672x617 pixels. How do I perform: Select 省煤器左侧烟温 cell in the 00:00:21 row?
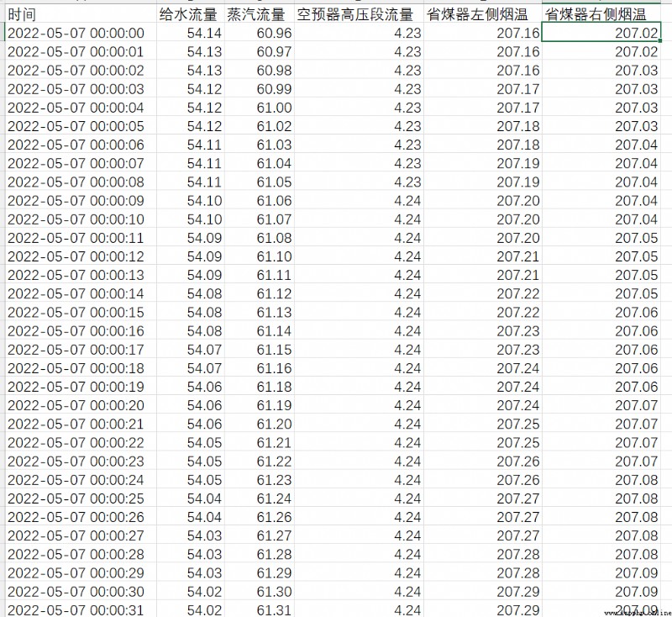coord(482,424)
